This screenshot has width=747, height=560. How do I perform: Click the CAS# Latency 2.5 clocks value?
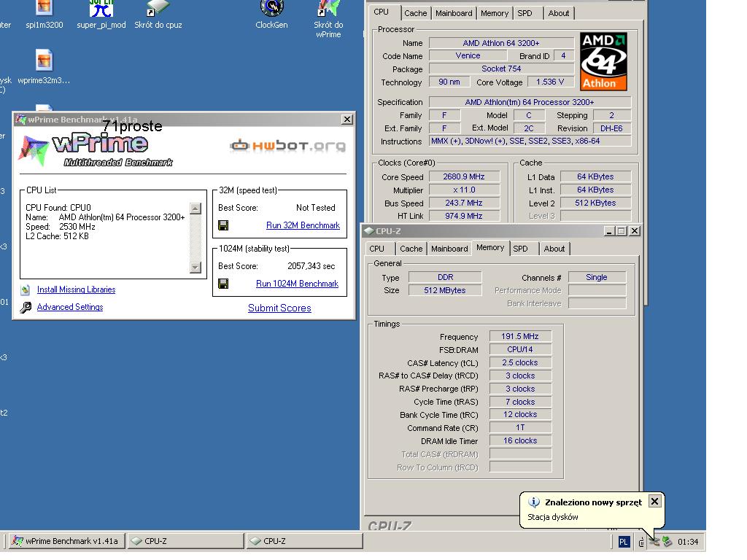[x=520, y=363]
